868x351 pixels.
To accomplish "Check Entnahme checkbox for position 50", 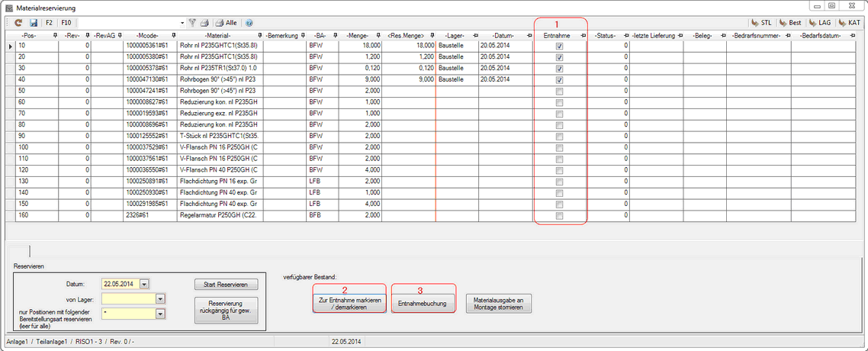I will tap(559, 91).
